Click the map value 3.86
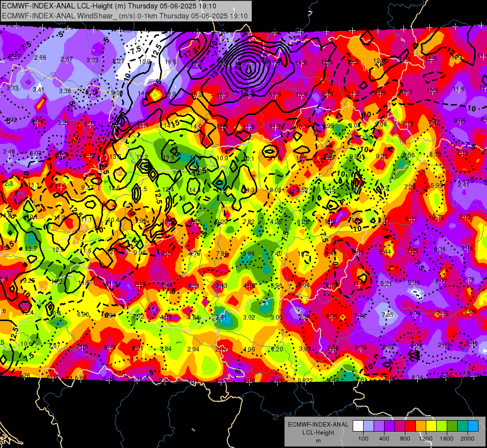The height and width of the screenshot is (448, 487). tap(248, 254)
